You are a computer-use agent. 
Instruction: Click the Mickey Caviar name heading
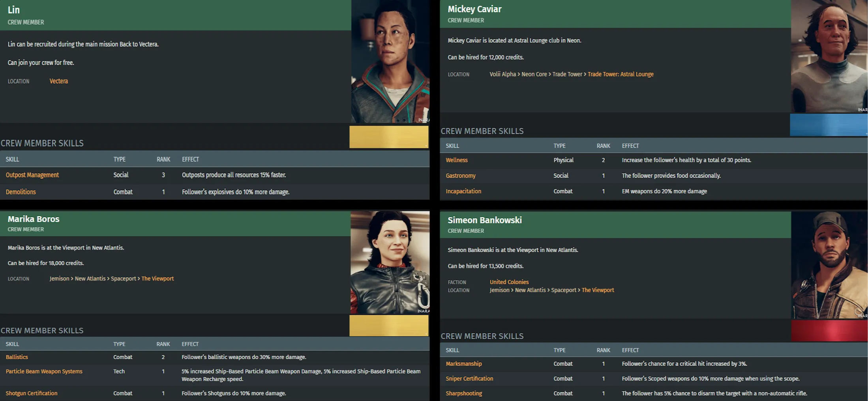[474, 9]
